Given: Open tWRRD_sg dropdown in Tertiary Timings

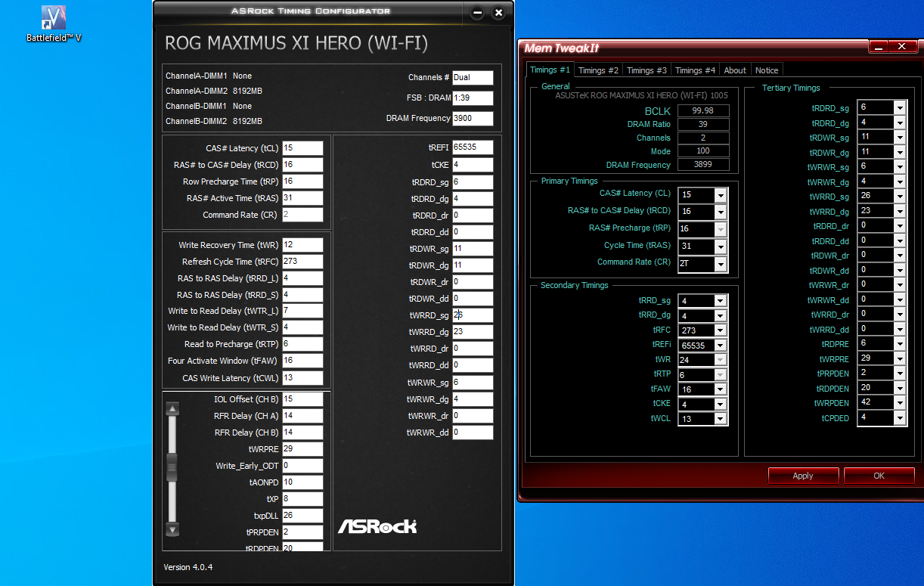Looking at the screenshot, I should point(899,196).
